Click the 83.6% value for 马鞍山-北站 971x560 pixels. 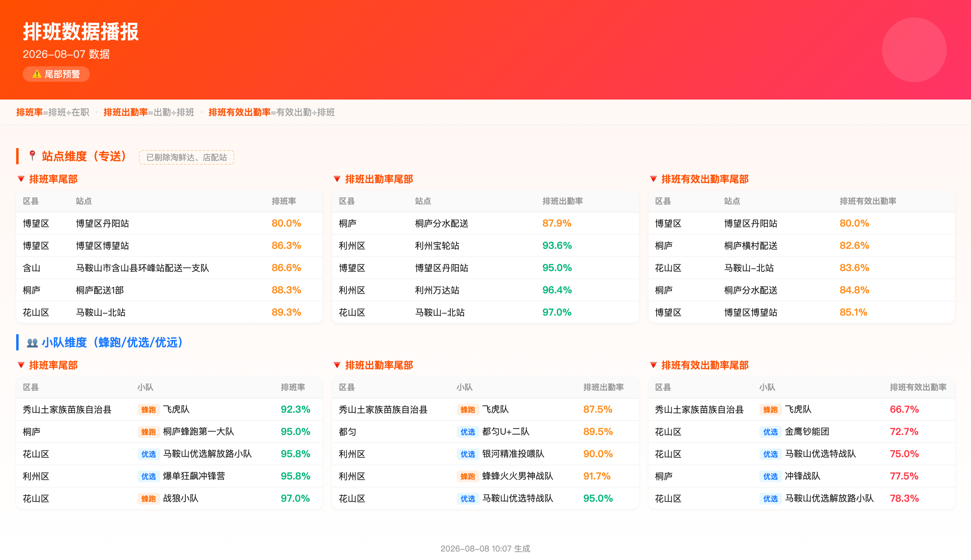[854, 268]
